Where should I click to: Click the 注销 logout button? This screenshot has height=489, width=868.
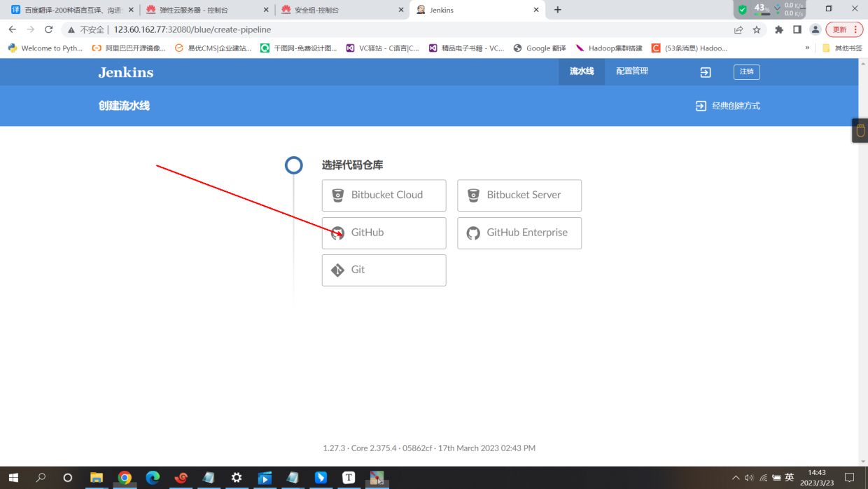click(x=747, y=71)
